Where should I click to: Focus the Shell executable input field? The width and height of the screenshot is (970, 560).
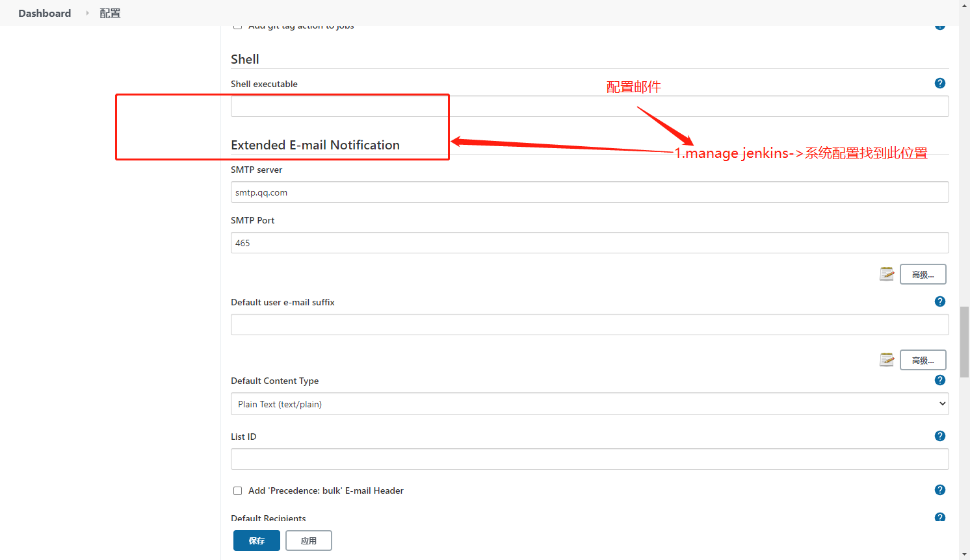tap(590, 107)
